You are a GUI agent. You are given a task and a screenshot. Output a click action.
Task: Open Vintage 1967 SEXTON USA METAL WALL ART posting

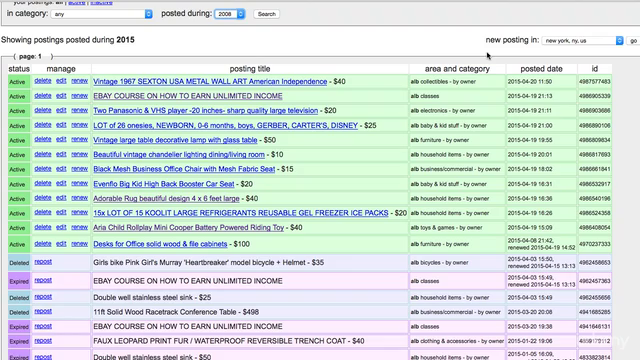(210, 82)
